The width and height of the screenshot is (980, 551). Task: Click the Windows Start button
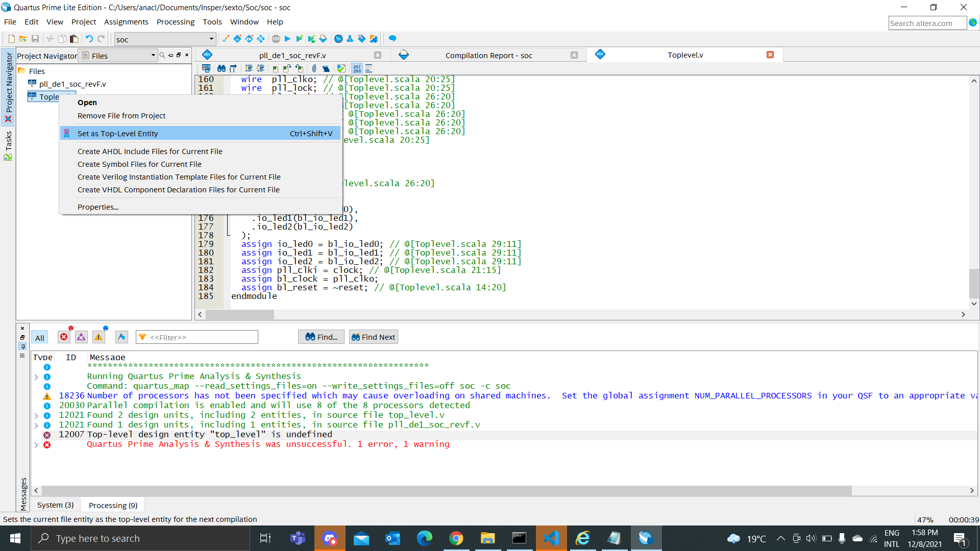(15, 538)
